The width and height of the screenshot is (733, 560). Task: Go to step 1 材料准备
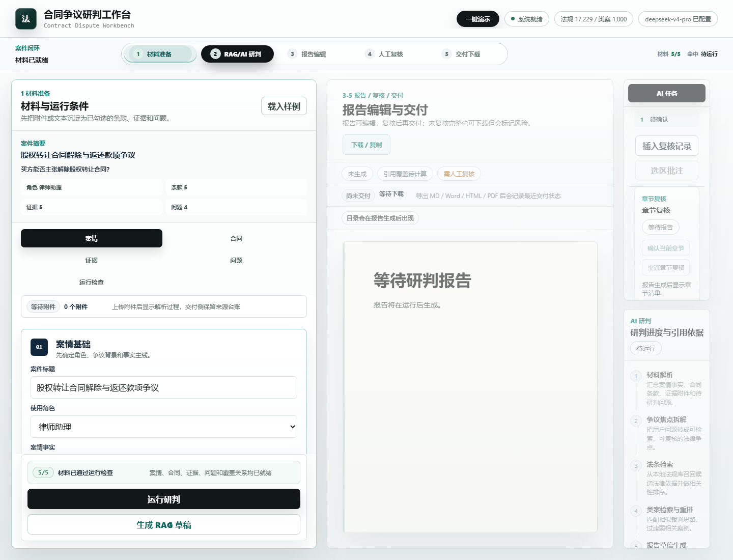[160, 54]
